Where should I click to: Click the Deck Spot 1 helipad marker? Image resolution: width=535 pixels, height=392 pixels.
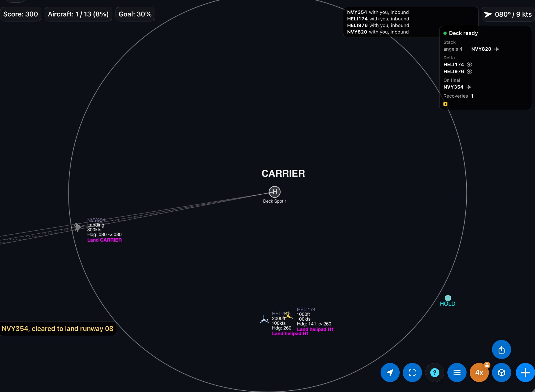pyautogui.click(x=275, y=192)
